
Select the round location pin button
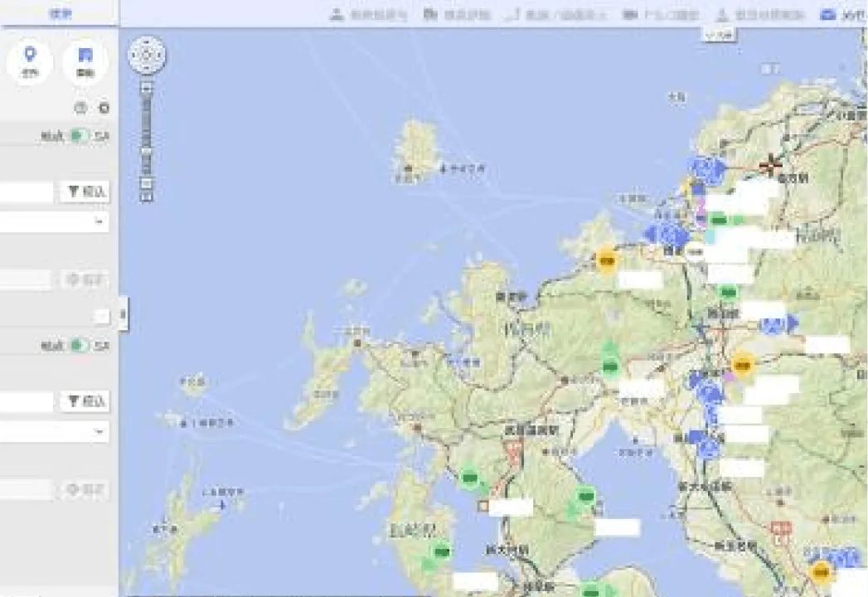(x=30, y=61)
